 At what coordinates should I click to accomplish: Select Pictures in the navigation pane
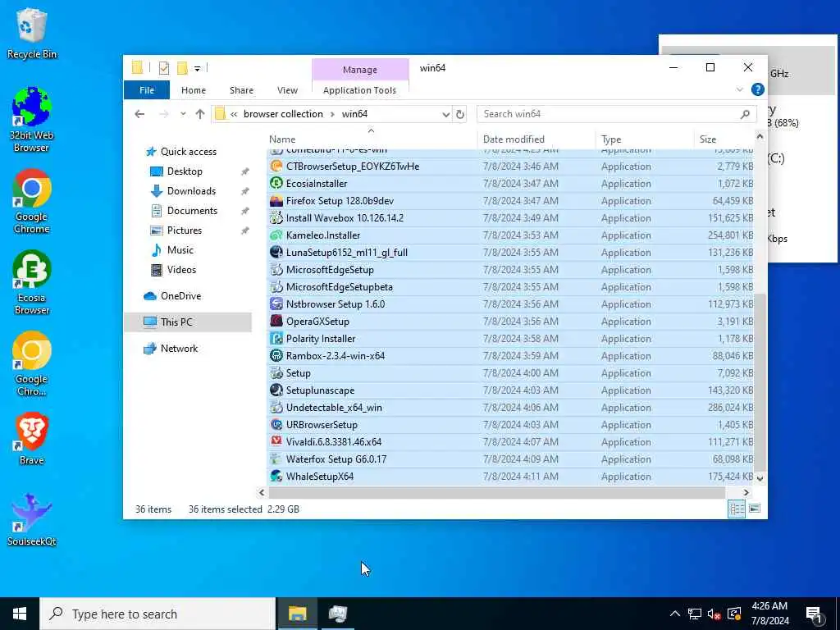tap(185, 231)
